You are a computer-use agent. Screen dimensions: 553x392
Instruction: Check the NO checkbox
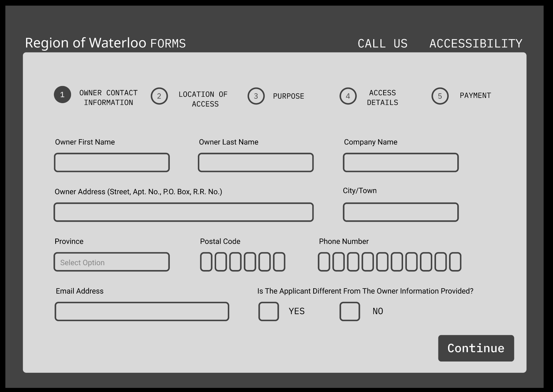[x=350, y=311]
